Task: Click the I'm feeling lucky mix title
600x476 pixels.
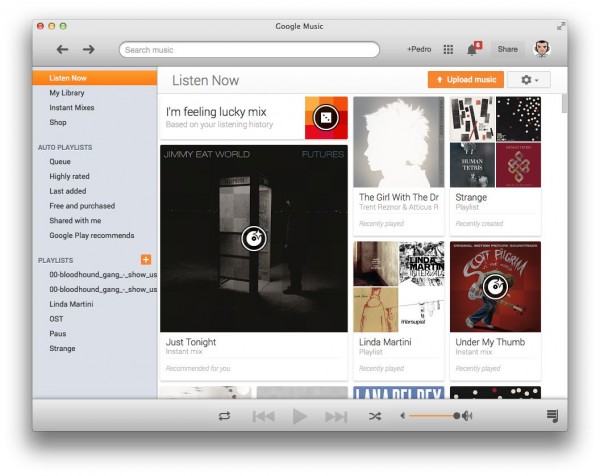Action: click(216, 112)
